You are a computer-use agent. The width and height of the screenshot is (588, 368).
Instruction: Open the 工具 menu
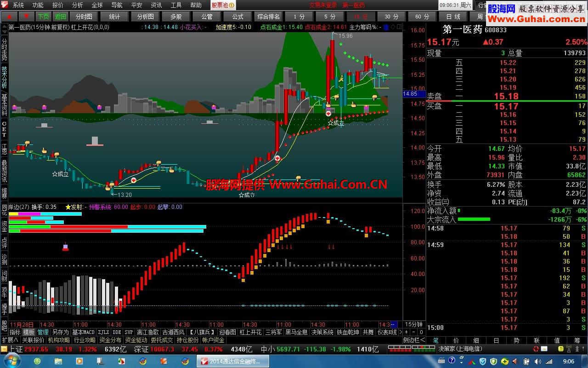point(176,5)
